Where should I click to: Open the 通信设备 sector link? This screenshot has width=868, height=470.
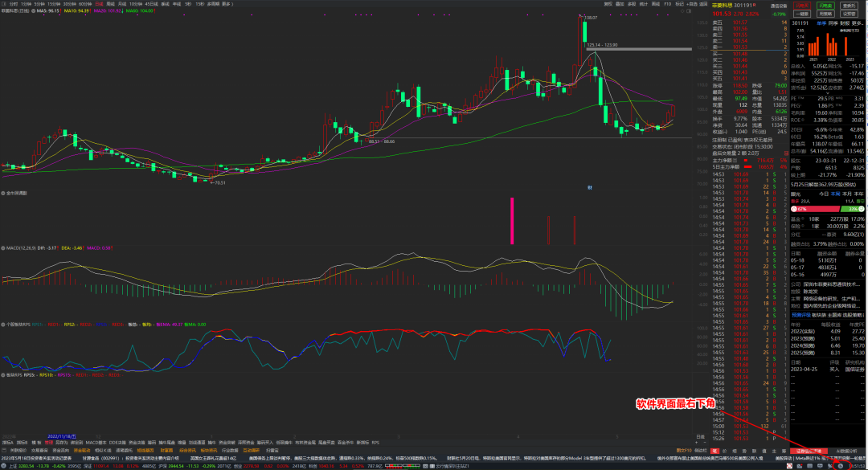(779, 6)
